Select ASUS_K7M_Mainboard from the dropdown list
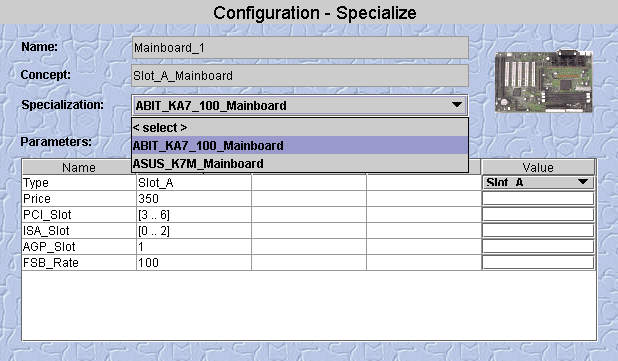Screen dimensions: 618x361 (x=300, y=163)
